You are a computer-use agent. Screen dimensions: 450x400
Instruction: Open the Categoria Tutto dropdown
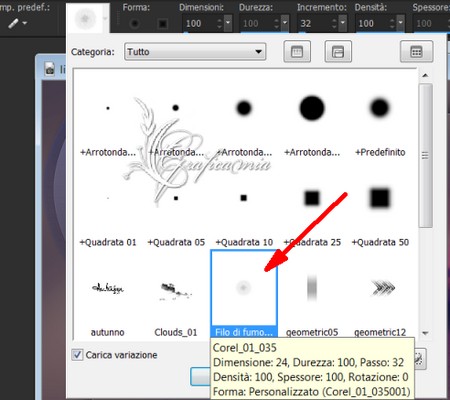click(195, 52)
